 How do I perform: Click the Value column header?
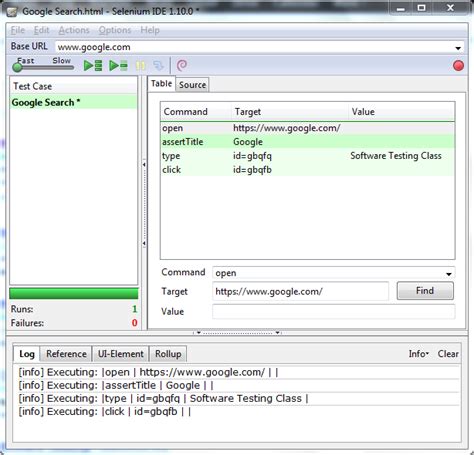point(402,112)
